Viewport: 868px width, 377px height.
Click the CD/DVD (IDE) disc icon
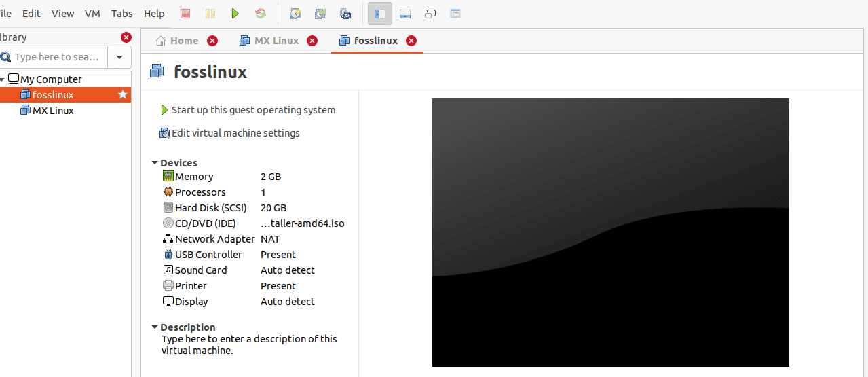pos(168,223)
